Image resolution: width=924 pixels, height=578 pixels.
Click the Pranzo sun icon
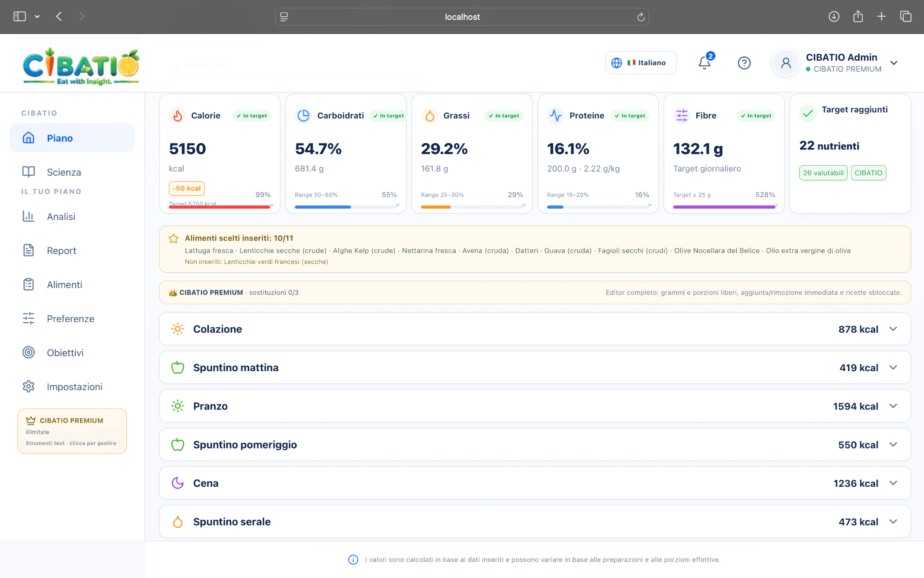(178, 406)
